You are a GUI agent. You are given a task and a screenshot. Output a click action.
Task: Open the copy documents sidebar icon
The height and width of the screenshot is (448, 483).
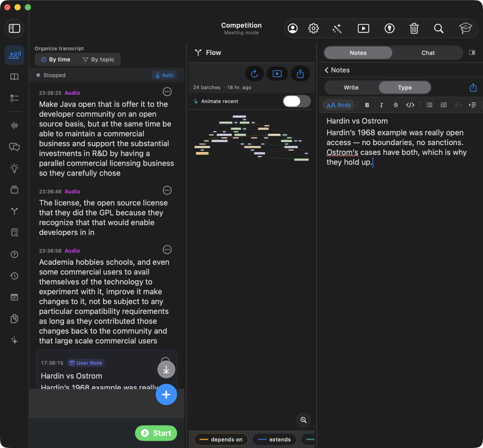[14, 319]
